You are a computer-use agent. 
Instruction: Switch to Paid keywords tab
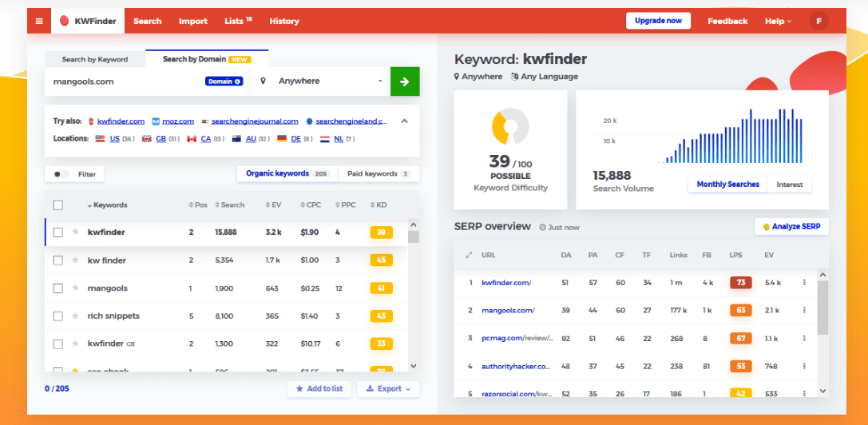pyautogui.click(x=378, y=173)
